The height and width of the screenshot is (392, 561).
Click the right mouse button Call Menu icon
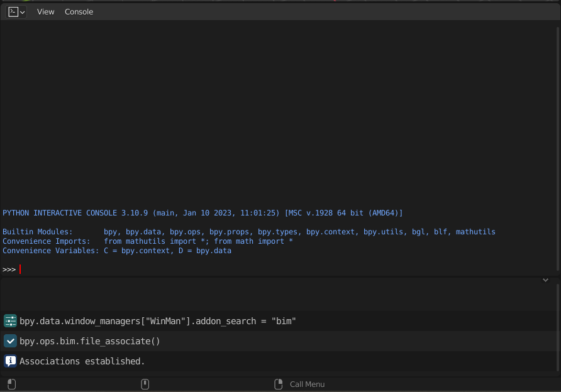click(278, 384)
